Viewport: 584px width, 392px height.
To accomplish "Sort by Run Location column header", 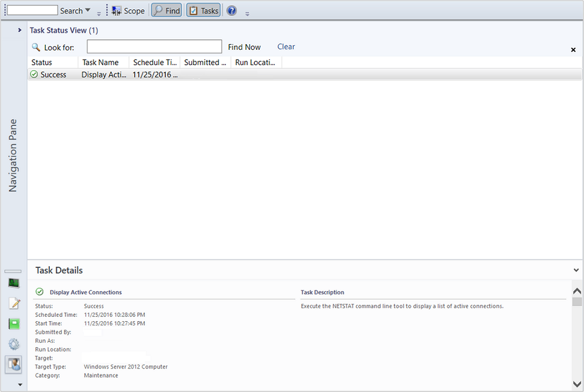I will click(256, 62).
